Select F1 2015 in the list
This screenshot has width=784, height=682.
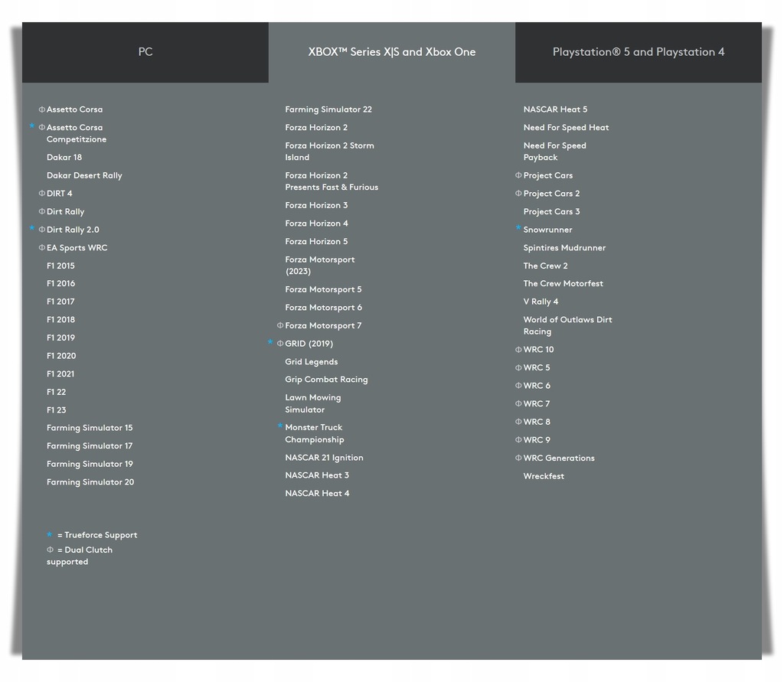[x=60, y=266]
